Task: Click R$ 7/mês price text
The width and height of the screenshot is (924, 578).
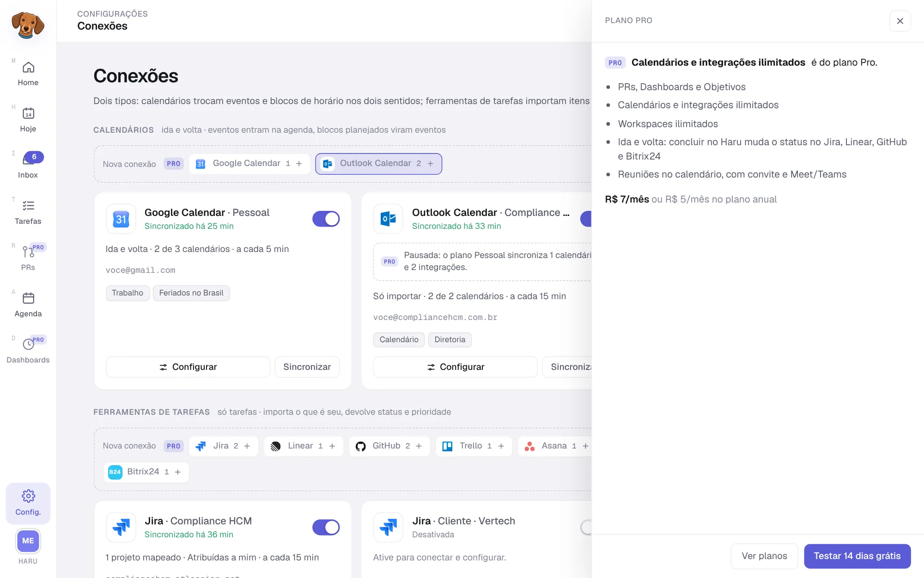Action: [627, 199]
